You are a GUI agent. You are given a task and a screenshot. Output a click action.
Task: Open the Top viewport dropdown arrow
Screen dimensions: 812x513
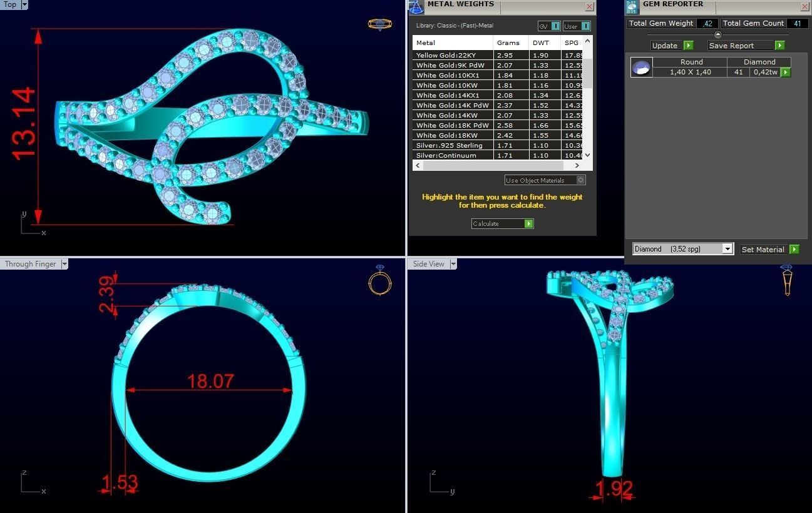24,4
